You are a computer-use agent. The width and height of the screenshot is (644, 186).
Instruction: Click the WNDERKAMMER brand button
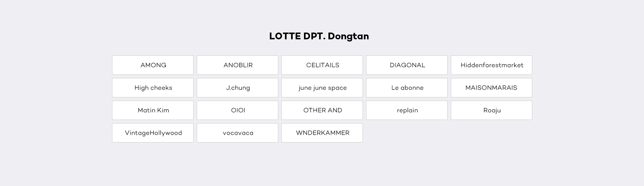(322, 133)
